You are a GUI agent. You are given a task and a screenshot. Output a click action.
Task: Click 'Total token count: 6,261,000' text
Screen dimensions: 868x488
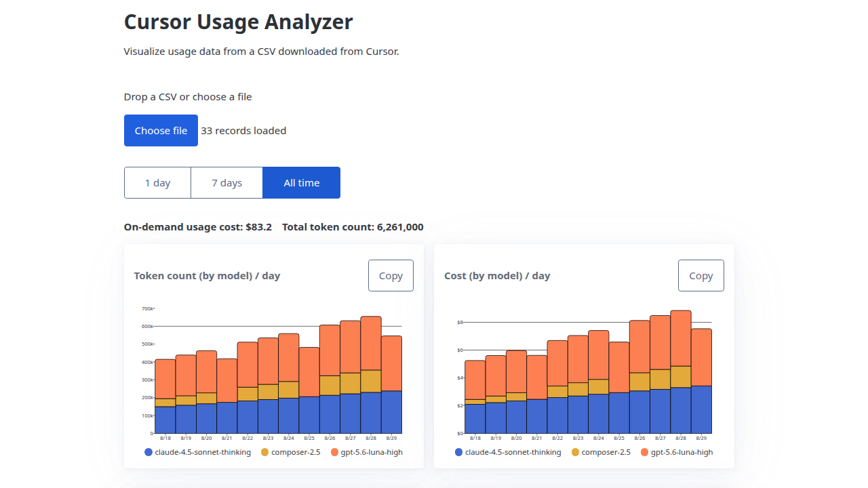(x=353, y=227)
